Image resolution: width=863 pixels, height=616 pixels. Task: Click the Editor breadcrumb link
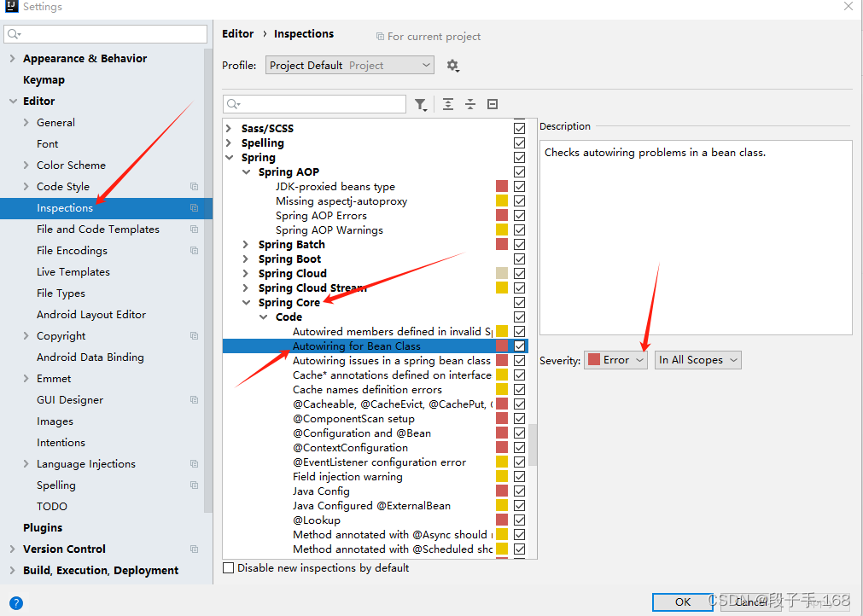point(238,33)
